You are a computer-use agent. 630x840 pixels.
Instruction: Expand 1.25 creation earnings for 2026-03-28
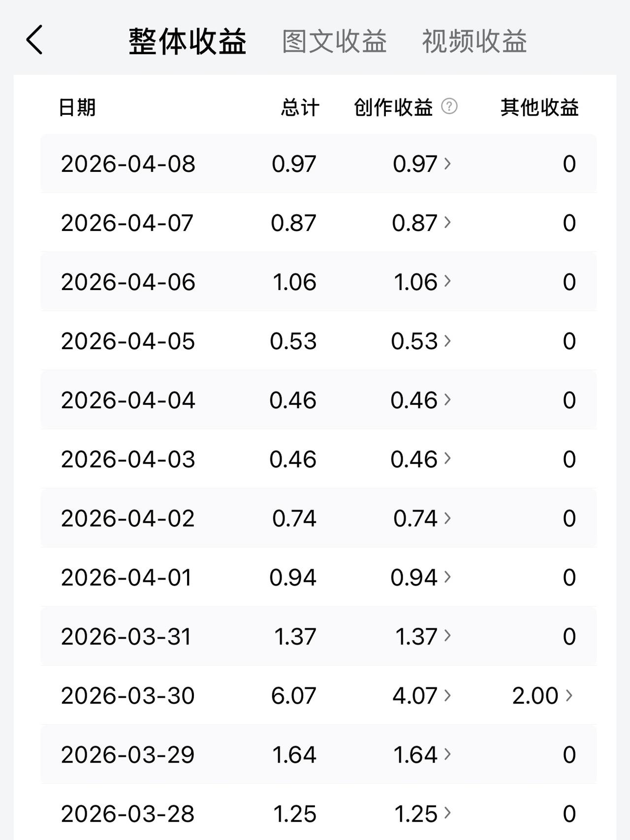(423, 813)
